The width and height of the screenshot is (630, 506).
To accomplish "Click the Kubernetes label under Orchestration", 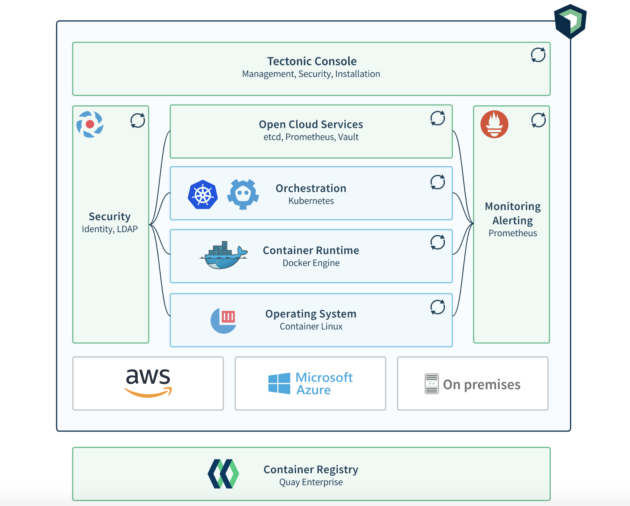I will 311,201.
